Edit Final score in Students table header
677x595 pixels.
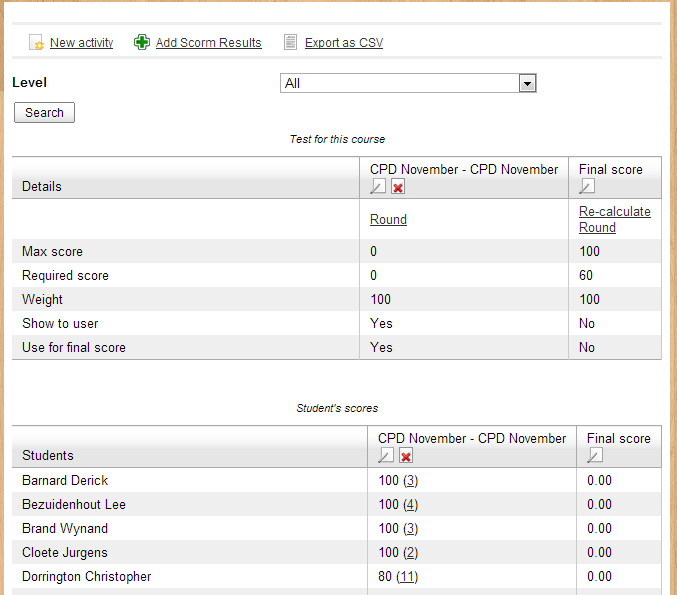point(594,456)
